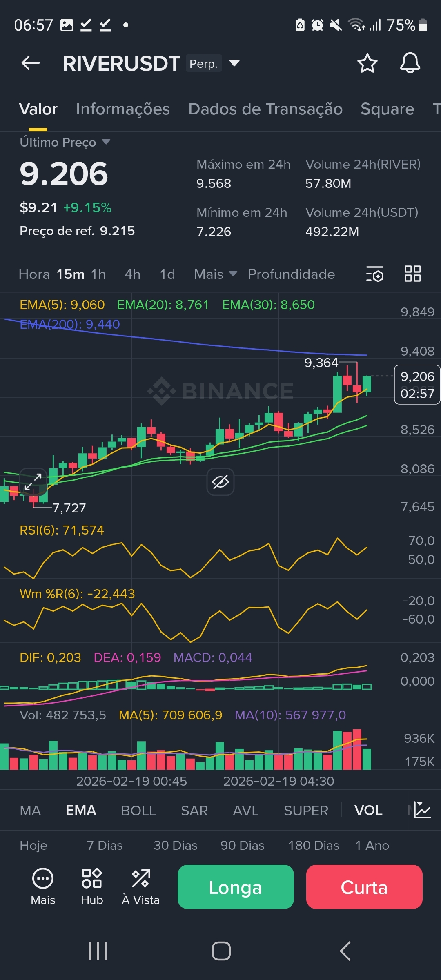The width and height of the screenshot is (441, 980).
Task: Open the Hub icon
Action: 92,887
